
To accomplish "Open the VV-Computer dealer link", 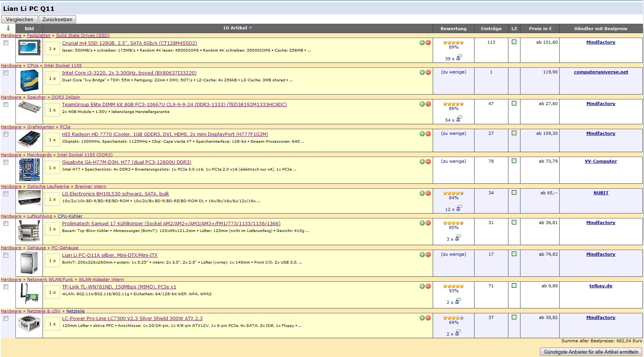I will (x=601, y=161).
